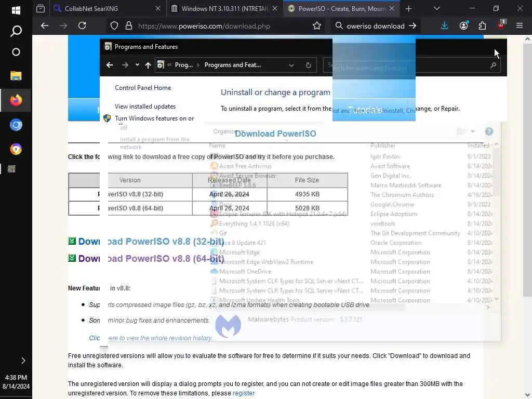The height and width of the screenshot is (399, 532).
Task: Open the Firefox downloads panel
Action: tap(445, 25)
